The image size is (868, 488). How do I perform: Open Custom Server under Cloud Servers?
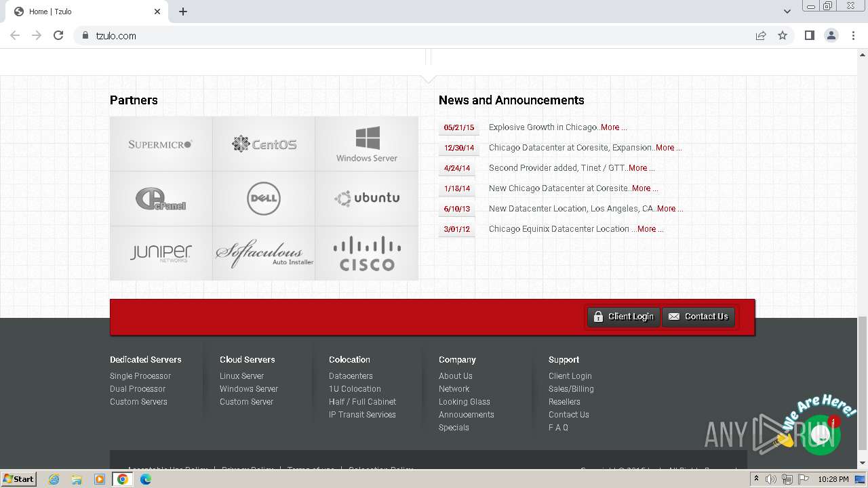246,402
